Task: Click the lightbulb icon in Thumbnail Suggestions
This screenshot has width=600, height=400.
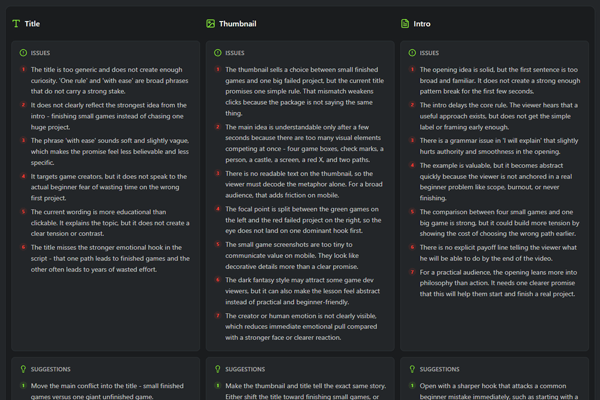Action: click(218, 369)
